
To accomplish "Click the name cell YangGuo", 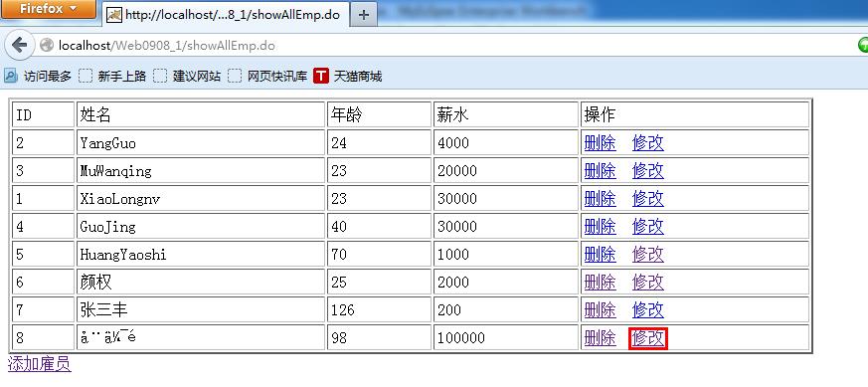I will [x=201, y=143].
